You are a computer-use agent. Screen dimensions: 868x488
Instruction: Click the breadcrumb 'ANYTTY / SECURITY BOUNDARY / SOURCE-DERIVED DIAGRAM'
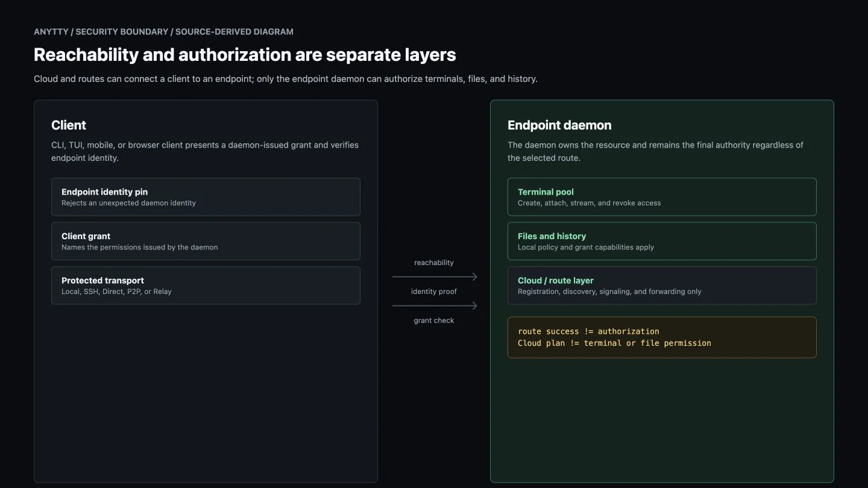click(x=163, y=31)
